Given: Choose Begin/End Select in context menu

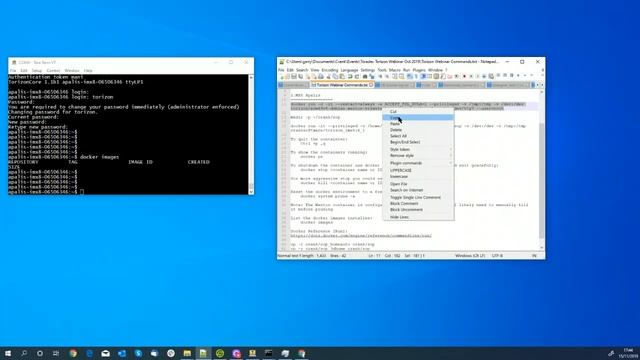Looking at the screenshot, I should [418, 142].
